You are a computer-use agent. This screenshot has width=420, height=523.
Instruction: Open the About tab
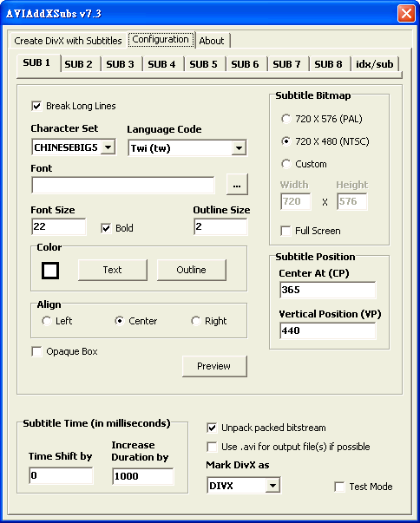point(212,41)
